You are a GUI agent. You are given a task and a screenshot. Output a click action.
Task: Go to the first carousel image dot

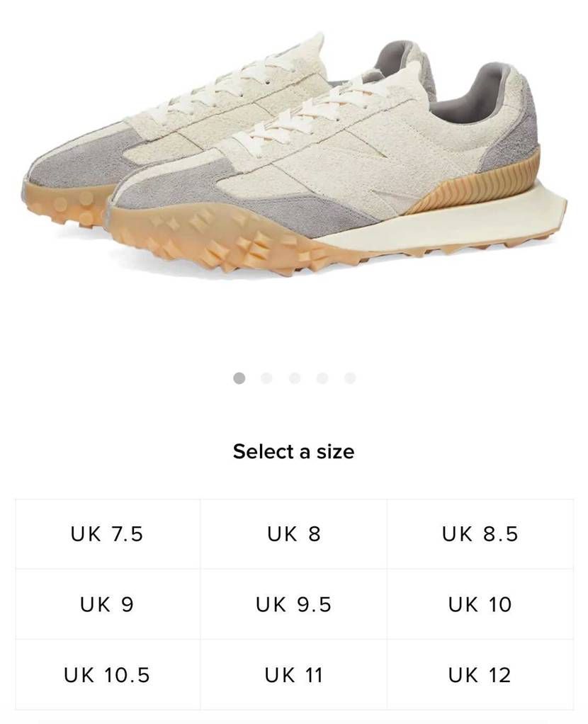pos(239,378)
